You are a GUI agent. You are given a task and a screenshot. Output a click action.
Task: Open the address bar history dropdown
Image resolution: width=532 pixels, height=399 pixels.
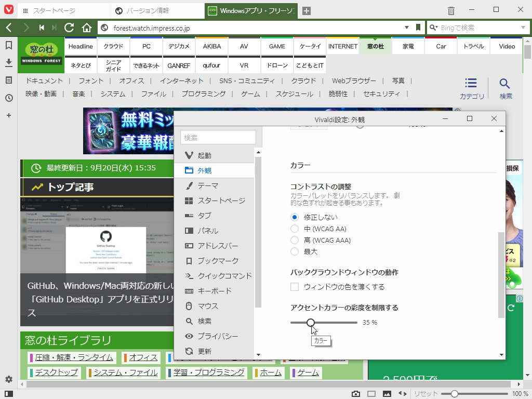[406, 28]
